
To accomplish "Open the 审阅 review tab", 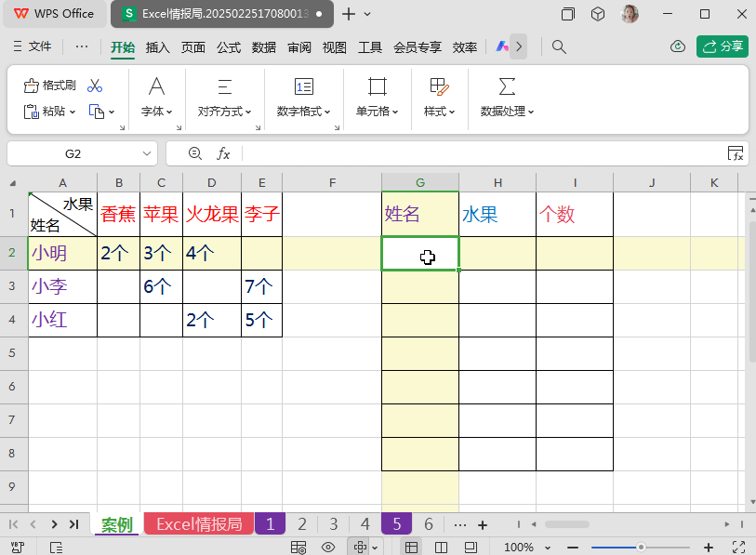I will 298,47.
